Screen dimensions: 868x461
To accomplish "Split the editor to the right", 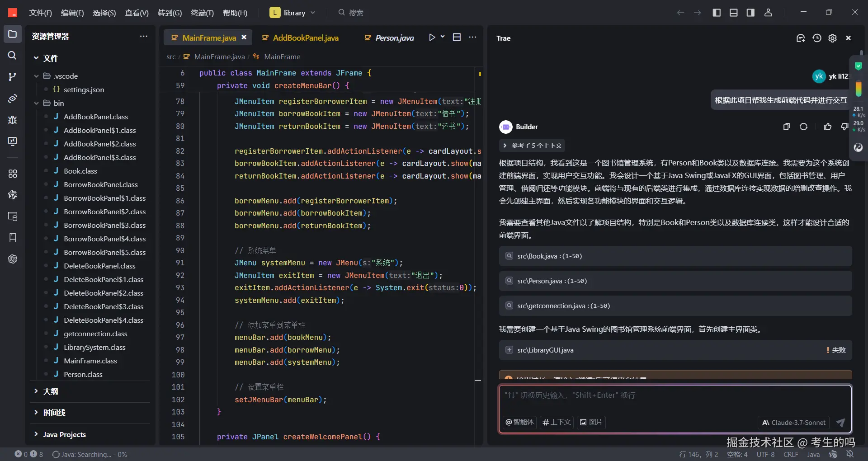I will click(457, 38).
